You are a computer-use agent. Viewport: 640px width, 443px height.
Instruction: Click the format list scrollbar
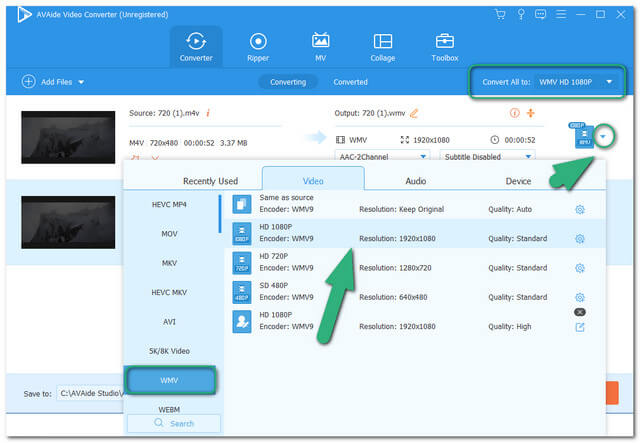tap(220, 214)
